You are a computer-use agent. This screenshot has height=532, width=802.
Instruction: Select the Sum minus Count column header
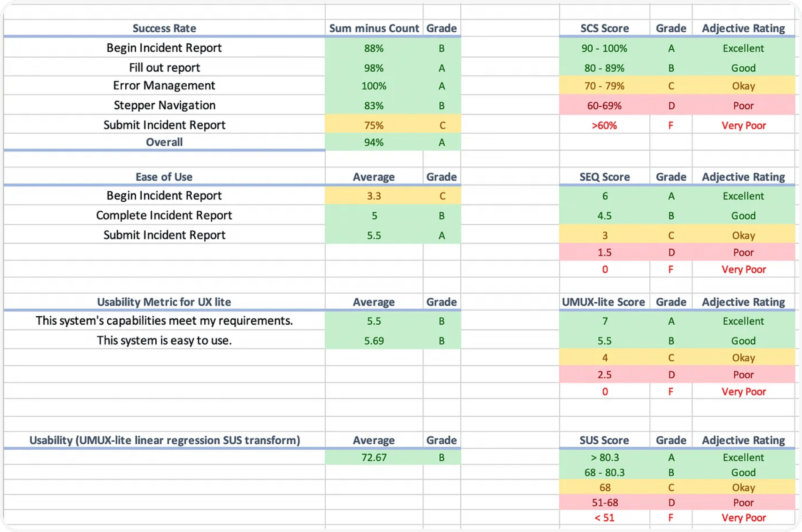pyautogui.click(x=373, y=28)
